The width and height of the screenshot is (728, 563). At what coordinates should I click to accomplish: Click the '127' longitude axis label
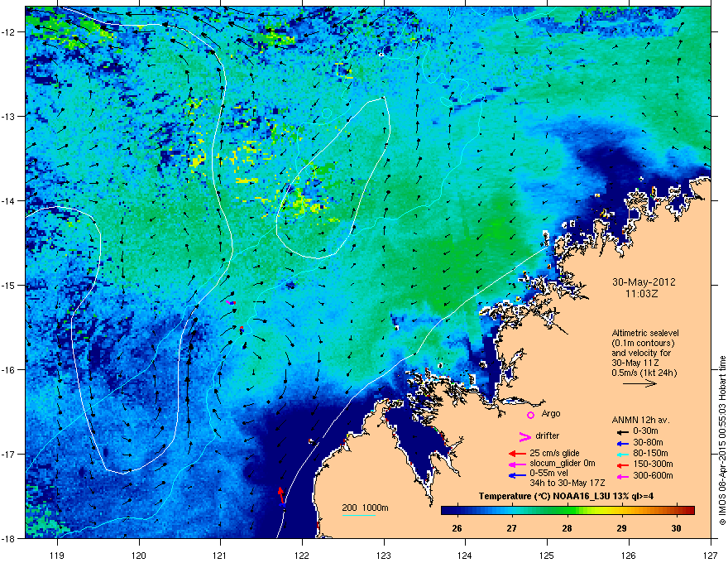[711, 556]
